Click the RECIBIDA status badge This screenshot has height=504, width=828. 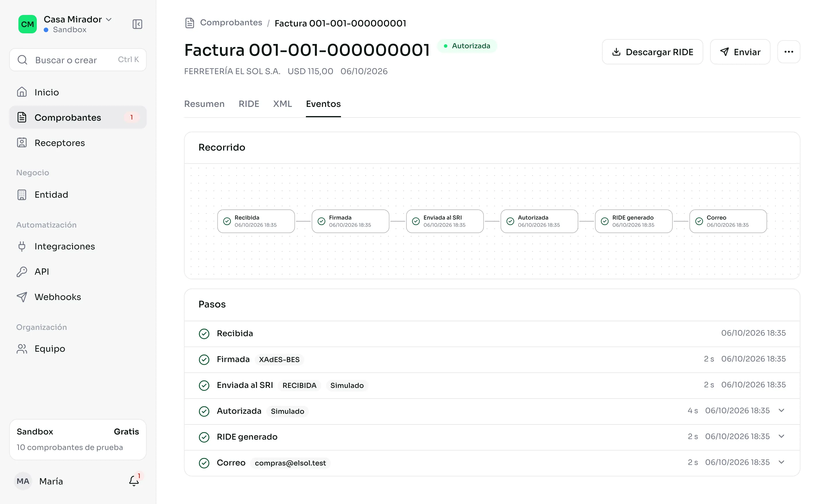(x=299, y=386)
